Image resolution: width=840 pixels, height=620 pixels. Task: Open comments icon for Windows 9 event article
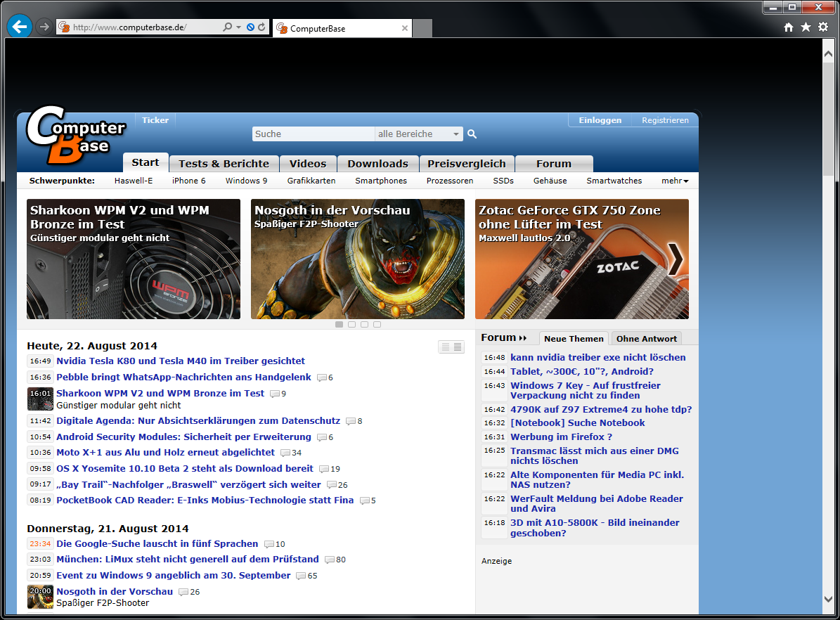pos(301,576)
